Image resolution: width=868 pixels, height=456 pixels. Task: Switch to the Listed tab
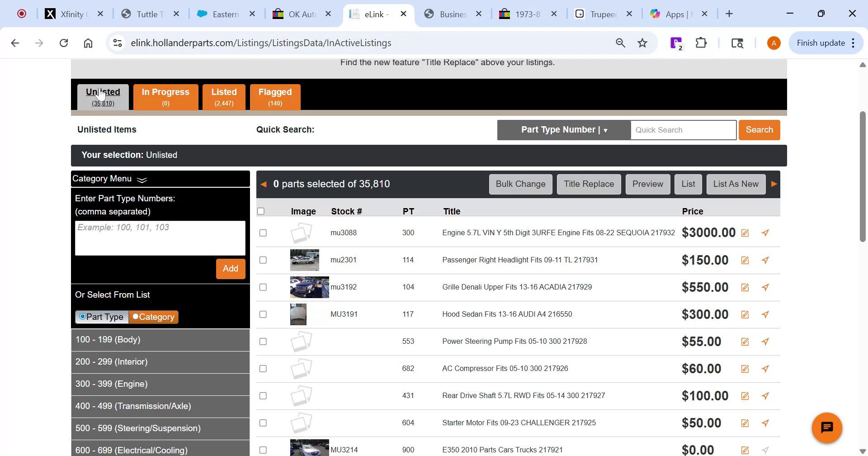click(224, 96)
